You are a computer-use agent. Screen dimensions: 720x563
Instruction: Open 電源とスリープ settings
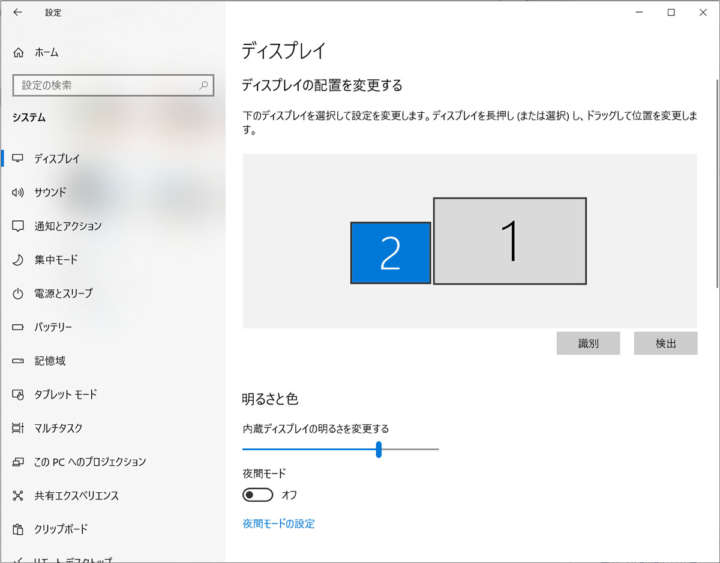(113, 293)
